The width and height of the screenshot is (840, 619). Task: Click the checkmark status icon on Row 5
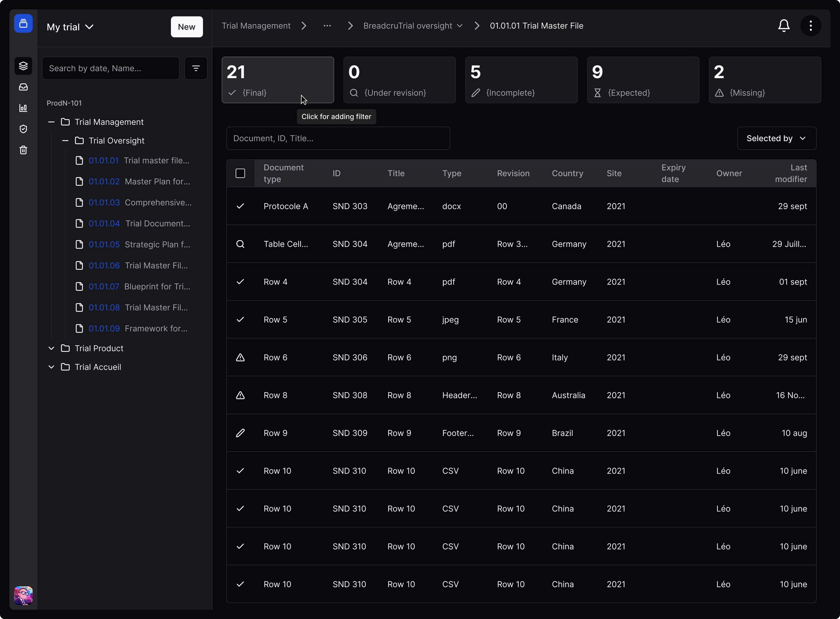(241, 320)
